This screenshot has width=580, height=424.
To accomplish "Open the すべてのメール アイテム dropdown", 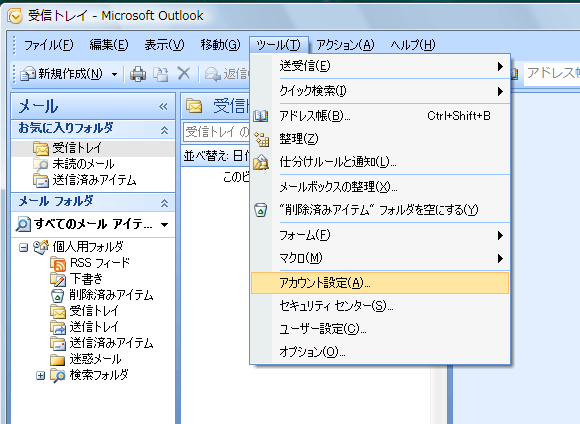I will 165,225.
